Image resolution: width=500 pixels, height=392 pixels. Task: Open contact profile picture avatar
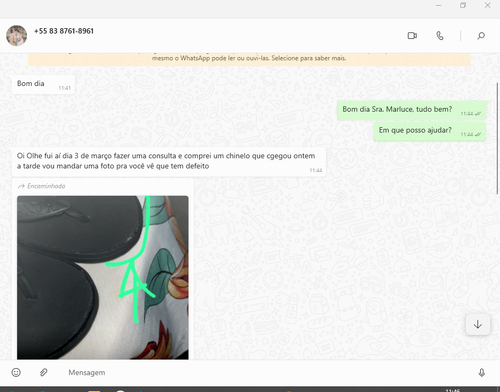(x=16, y=35)
